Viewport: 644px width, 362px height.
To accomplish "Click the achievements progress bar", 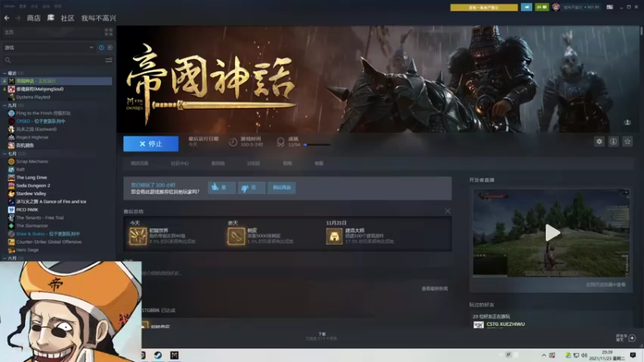I will tap(316, 145).
